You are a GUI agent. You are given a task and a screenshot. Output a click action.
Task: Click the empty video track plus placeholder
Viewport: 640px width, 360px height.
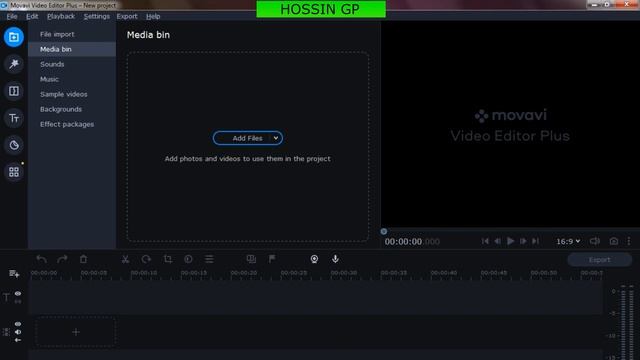click(x=76, y=332)
